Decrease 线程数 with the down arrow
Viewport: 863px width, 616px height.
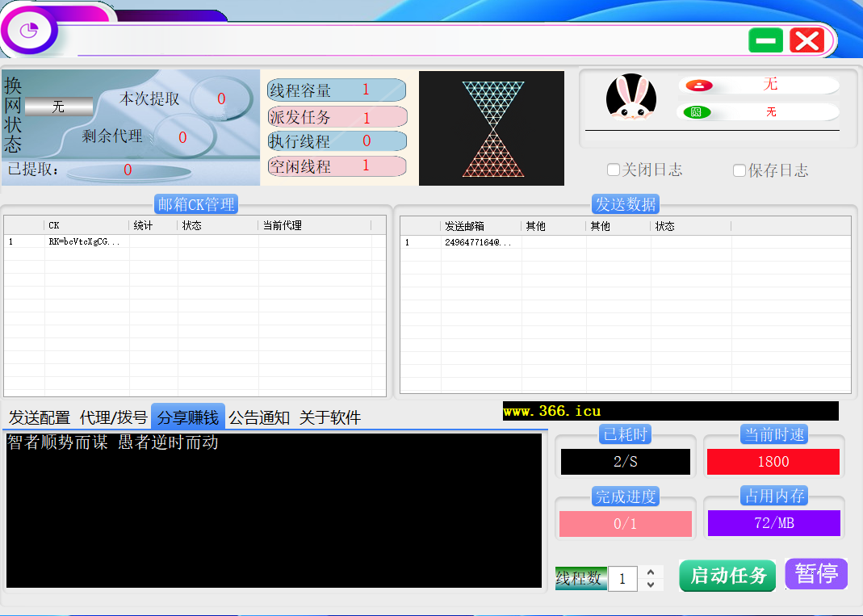click(x=651, y=585)
